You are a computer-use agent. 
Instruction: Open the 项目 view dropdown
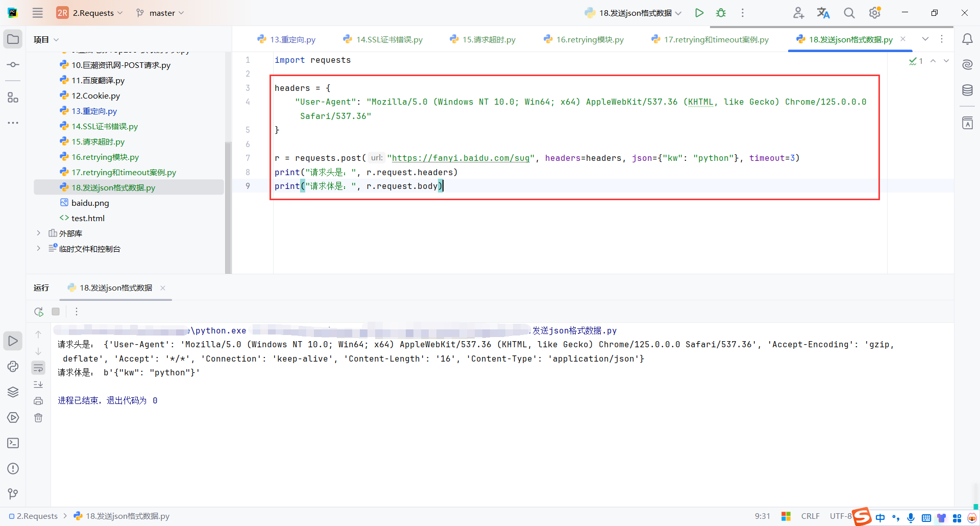click(x=46, y=39)
